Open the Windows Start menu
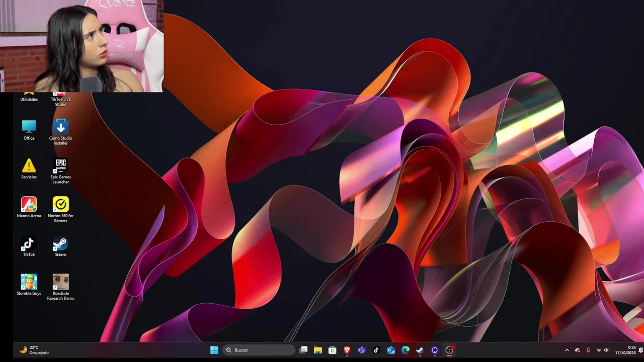The image size is (644, 362). pyautogui.click(x=214, y=350)
